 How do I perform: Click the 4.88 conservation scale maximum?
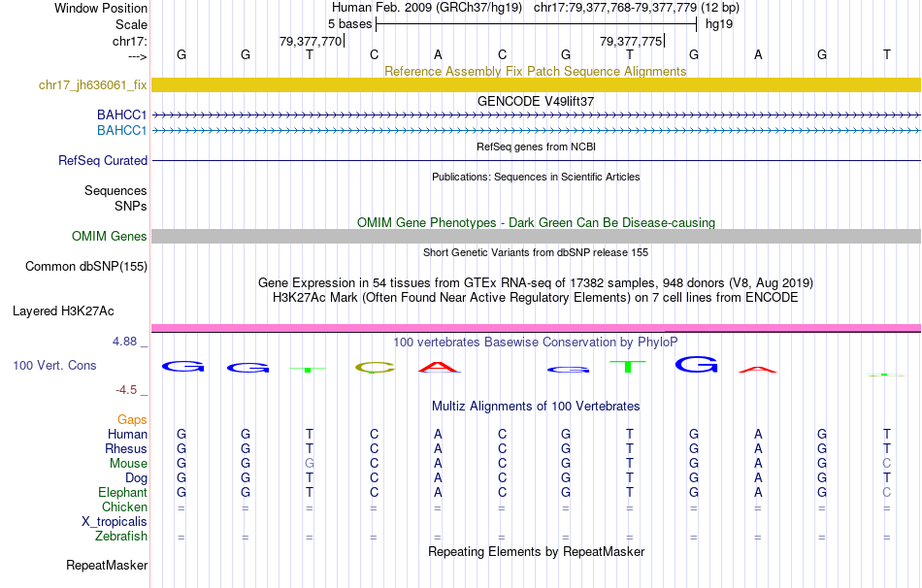point(124,341)
